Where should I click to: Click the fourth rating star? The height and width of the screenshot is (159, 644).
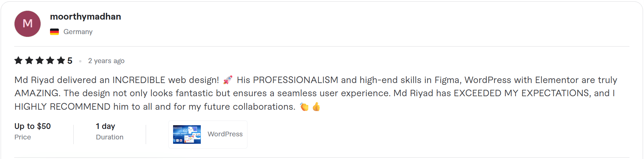tap(50, 61)
